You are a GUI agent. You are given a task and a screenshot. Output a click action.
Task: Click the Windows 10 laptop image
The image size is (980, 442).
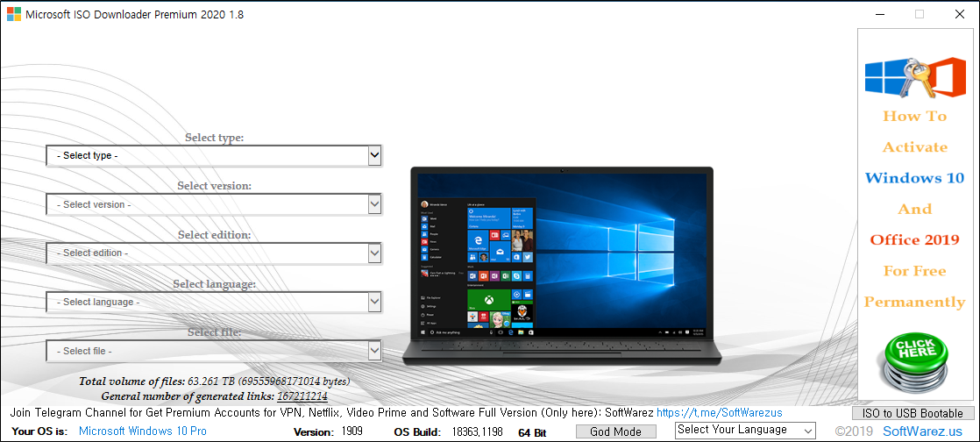point(561,266)
